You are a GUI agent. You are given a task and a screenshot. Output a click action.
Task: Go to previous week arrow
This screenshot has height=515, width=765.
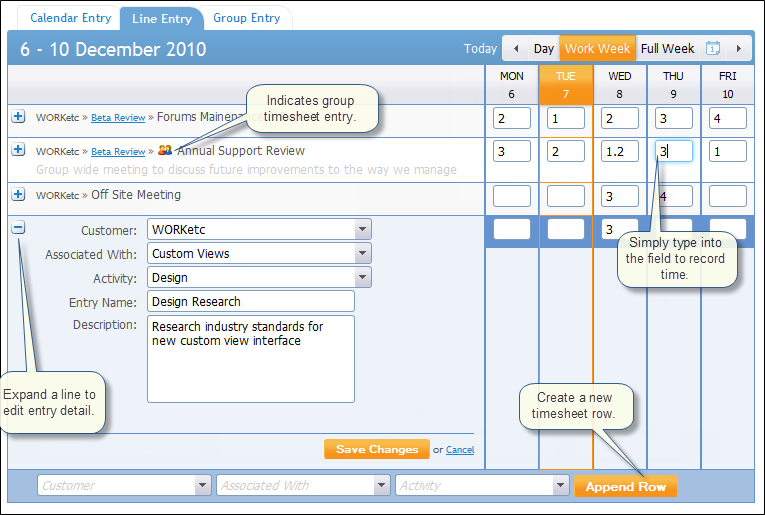[x=515, y=48]
